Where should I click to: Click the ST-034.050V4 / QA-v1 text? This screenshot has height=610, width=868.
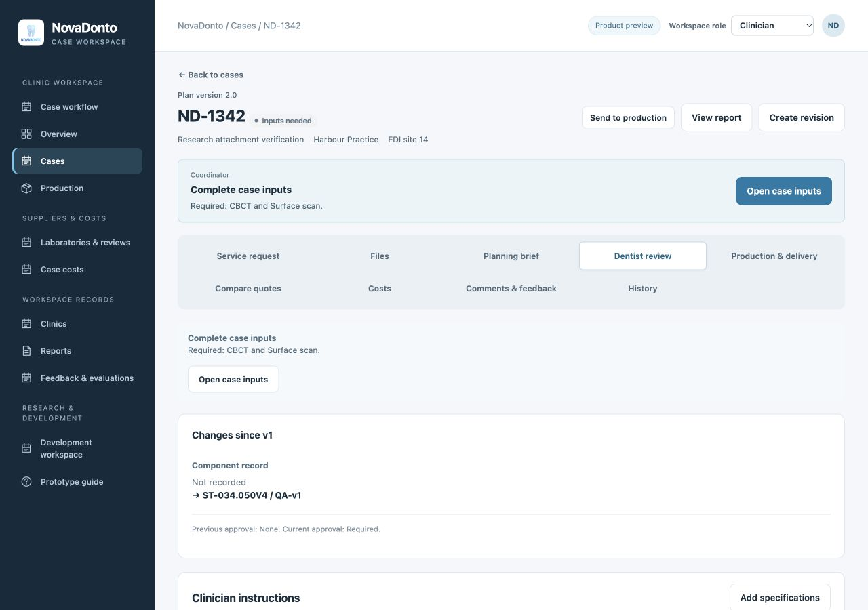tap(252, 495)
